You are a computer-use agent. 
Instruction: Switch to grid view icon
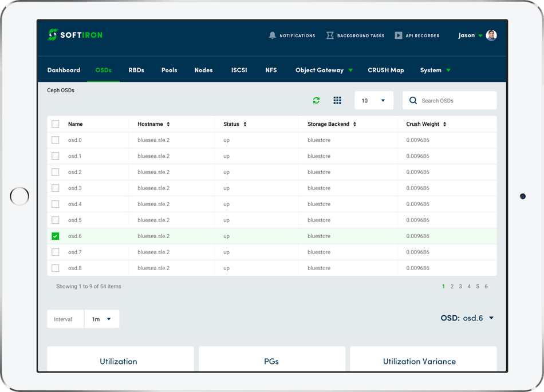pos(337,101)
